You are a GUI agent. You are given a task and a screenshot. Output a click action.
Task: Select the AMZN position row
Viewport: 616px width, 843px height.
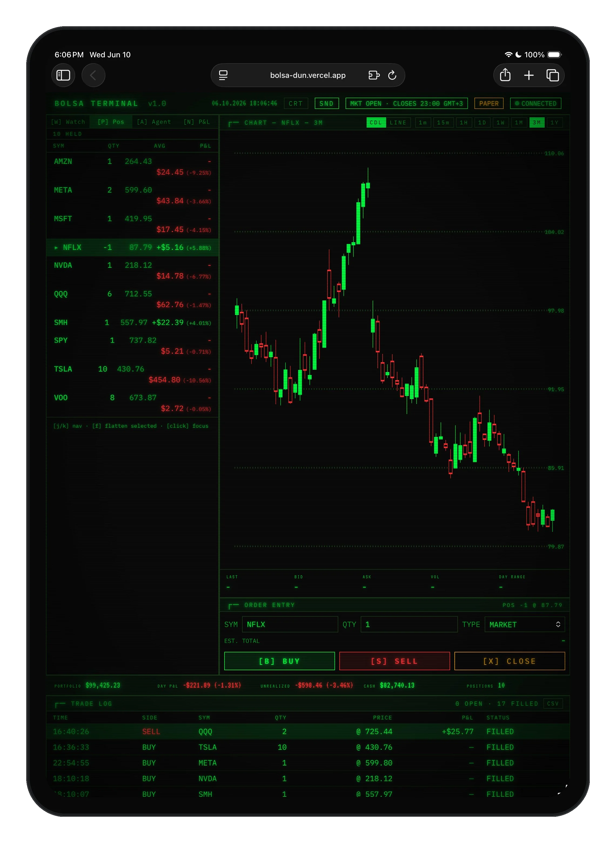tap(132, 167)
